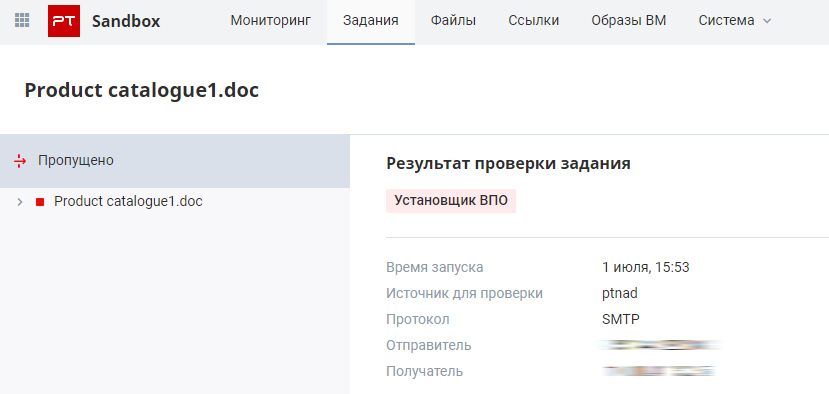Image resolution: width=829 pixels, height=394 pixels.
Task: Open the apps grid launcher icon
Action: pyautogui.click(x=22, y=21)
